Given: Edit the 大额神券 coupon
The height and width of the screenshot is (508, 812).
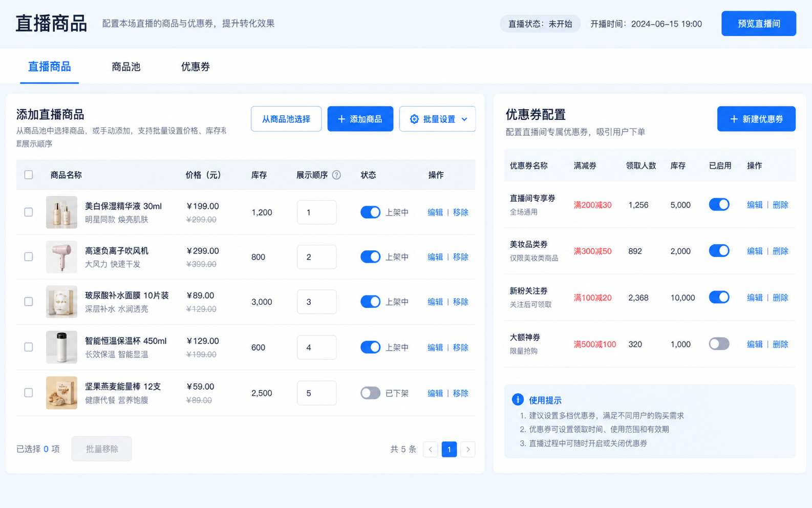Looking at the screenshot, I should coord(755,344).
